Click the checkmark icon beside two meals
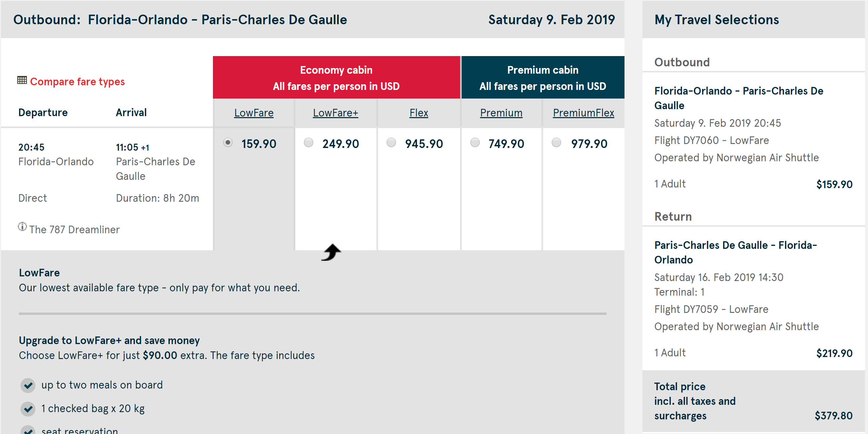The height and width of the screenshot is (434, 868). [x=28, y=385]
